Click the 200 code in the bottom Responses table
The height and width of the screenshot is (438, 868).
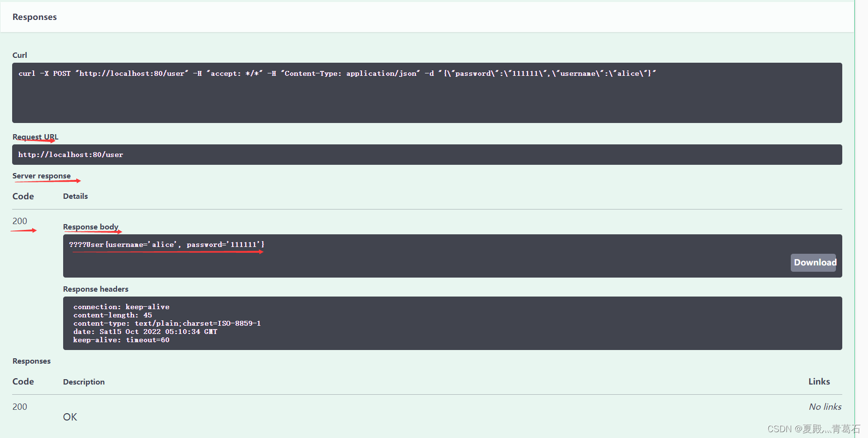point(20,407)
